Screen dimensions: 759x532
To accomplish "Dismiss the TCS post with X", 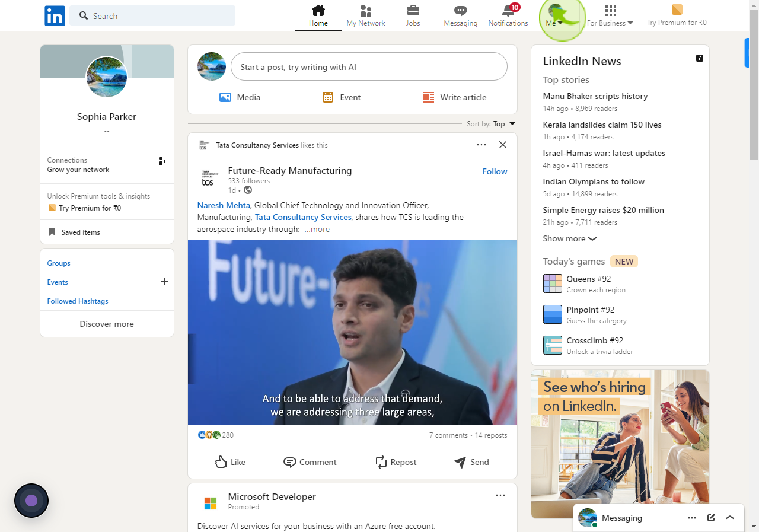I will (503, 145).
